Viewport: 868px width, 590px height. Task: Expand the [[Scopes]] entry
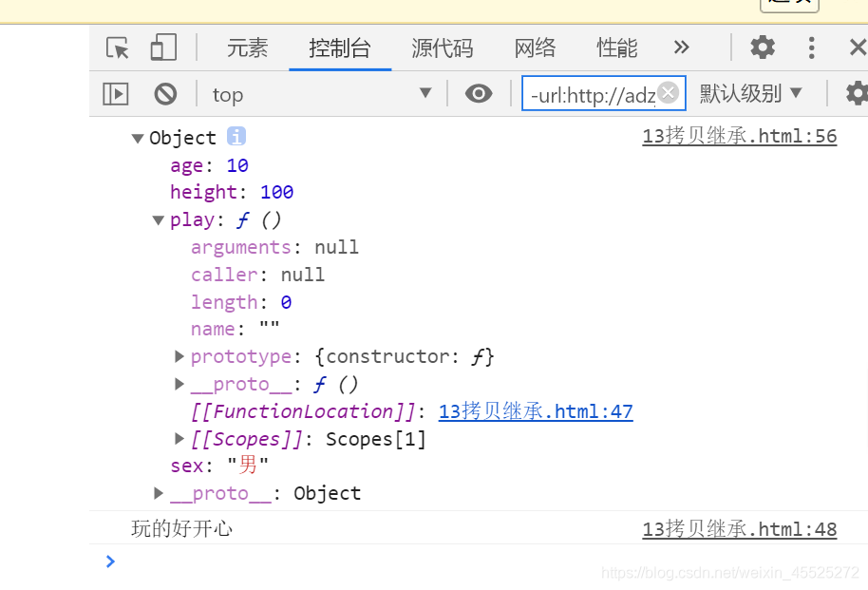tap(179, 439)
